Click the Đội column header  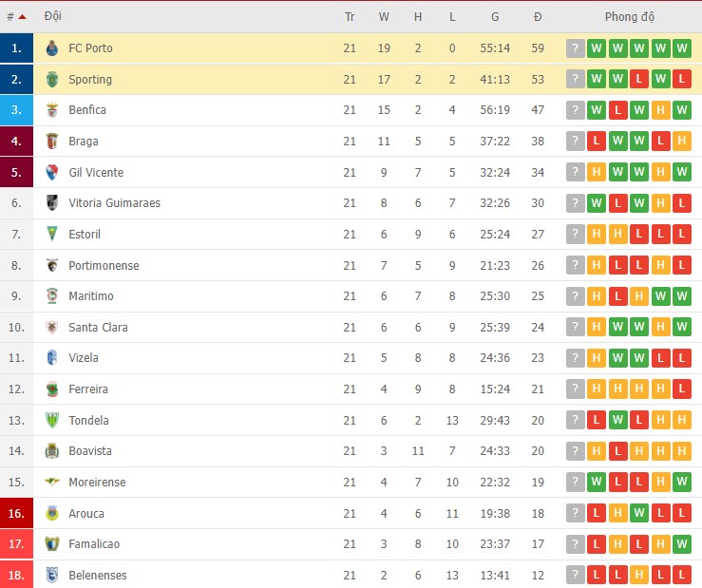53,17
